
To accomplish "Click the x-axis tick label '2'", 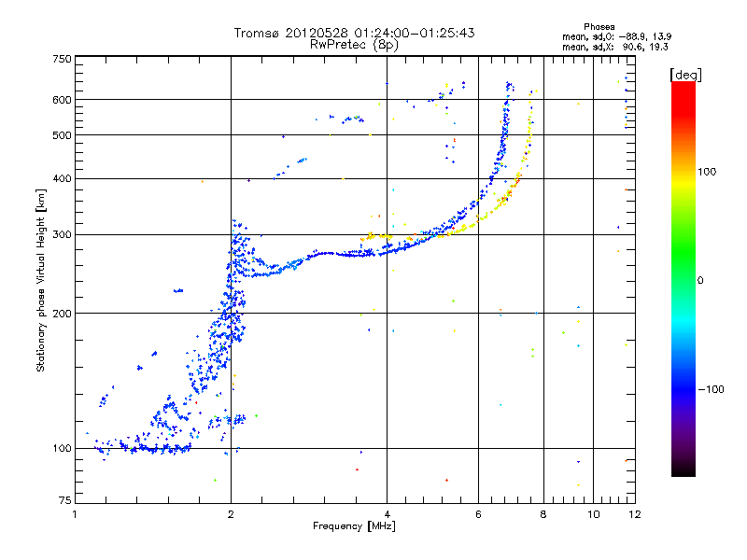I will point(231,514).
